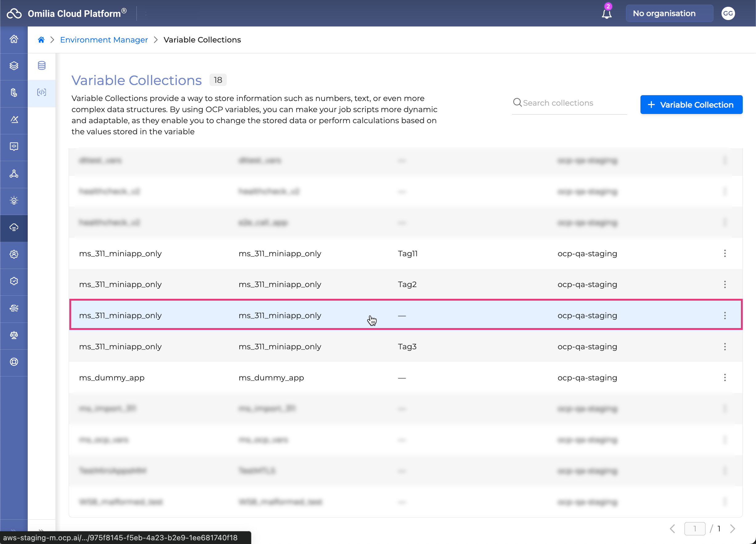Open the gear-in-hexagon settings sidebar icon

(14, 254)
